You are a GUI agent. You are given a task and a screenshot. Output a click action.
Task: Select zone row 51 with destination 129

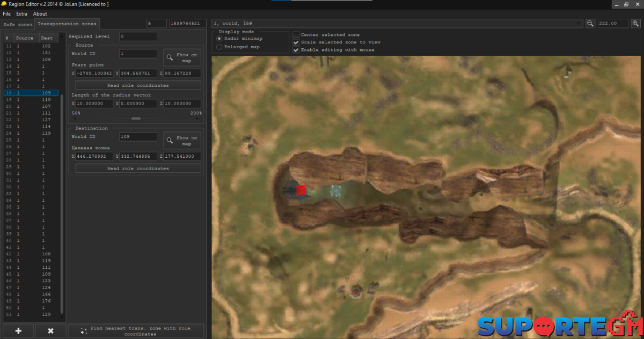coord(31,314)
